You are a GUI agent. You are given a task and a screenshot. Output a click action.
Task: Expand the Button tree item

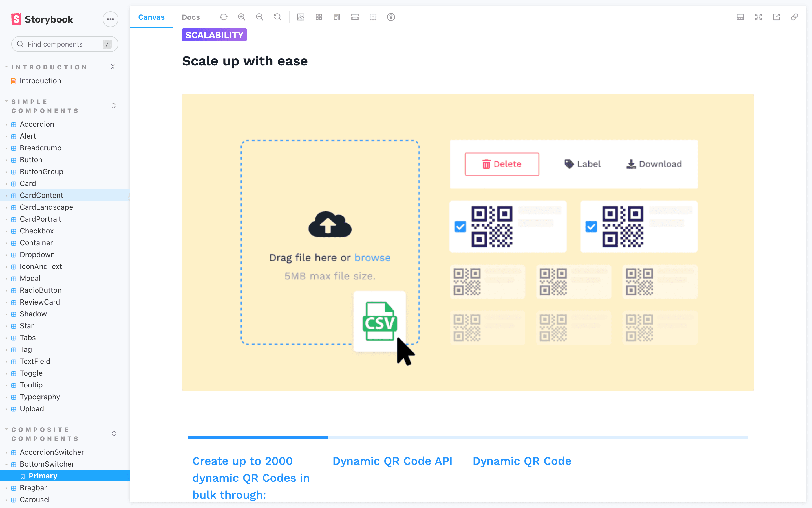point(6,160)
